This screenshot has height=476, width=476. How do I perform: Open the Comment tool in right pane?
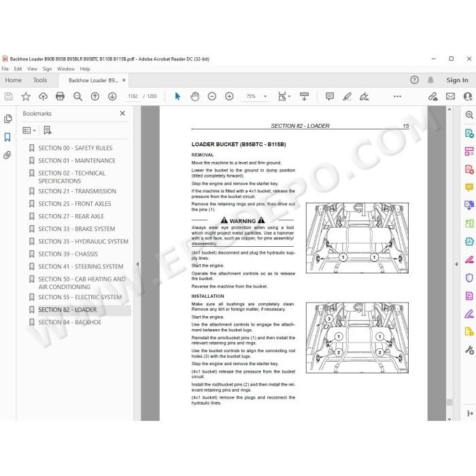[x=469, y=187]
